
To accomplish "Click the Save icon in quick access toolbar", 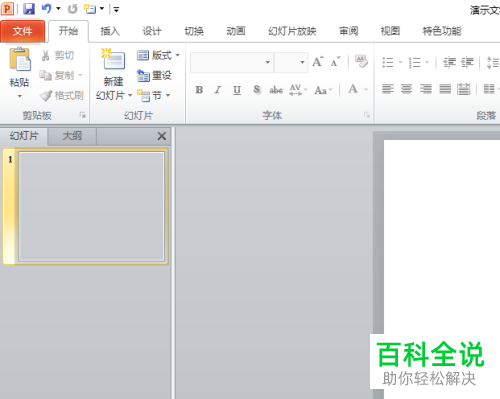I will pos(29,9).
